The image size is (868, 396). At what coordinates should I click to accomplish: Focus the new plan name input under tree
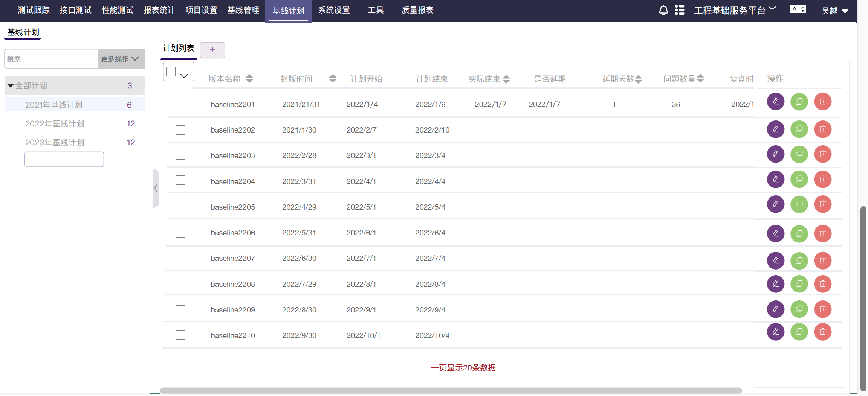tap(64, 159)
